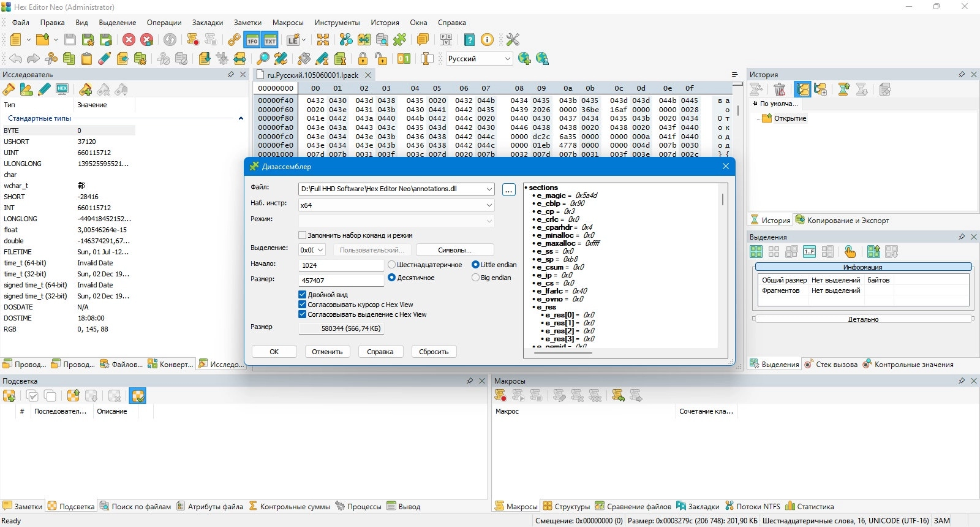This screenshot has height=527, width=980.
Task: Click the TXT view mode icon
Action: click(x=270, y=40)
